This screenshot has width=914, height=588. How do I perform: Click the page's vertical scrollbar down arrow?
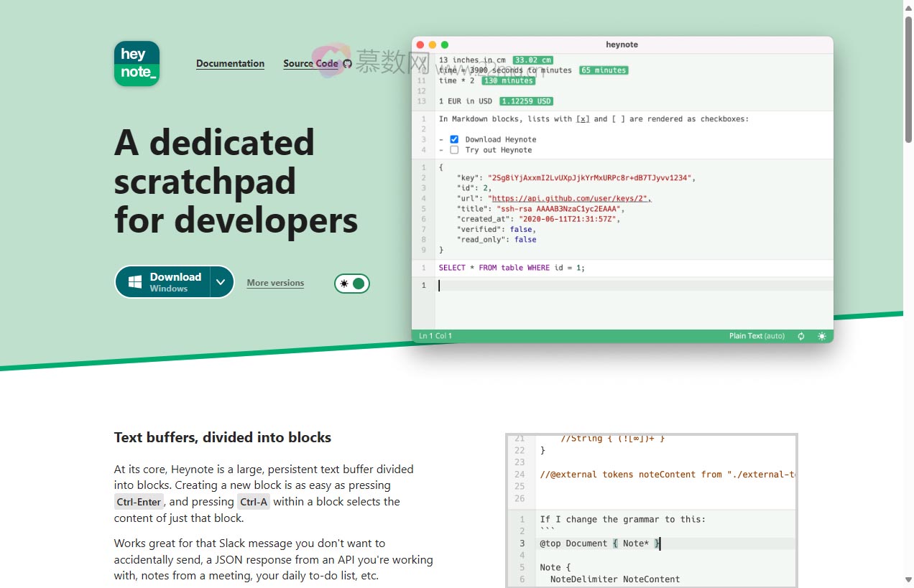point(908,580)
